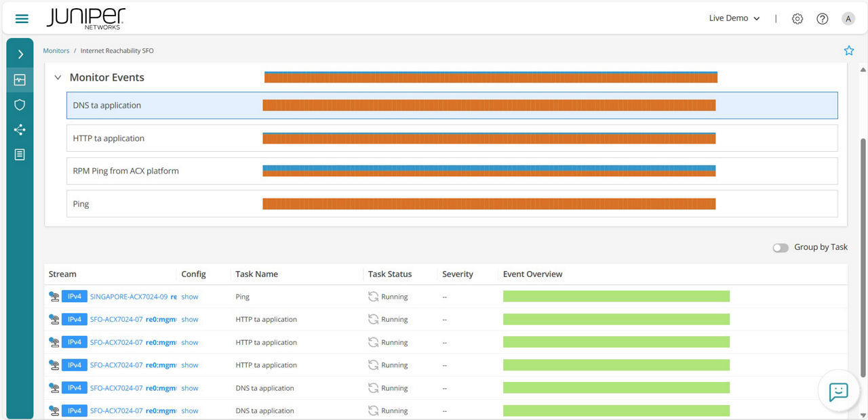Open the Live Demo dropdown
868x420 pixels.
point(734,18)
